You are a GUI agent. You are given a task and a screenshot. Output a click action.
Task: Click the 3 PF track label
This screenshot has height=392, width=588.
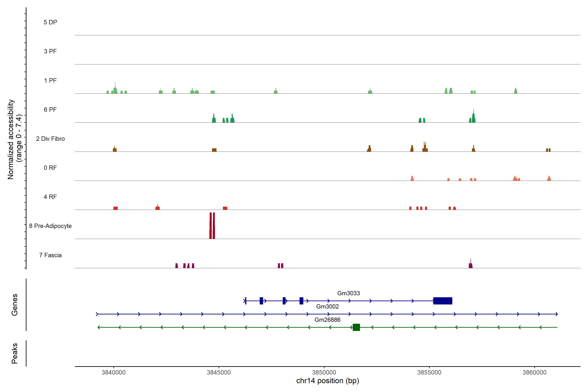point(50,51)
